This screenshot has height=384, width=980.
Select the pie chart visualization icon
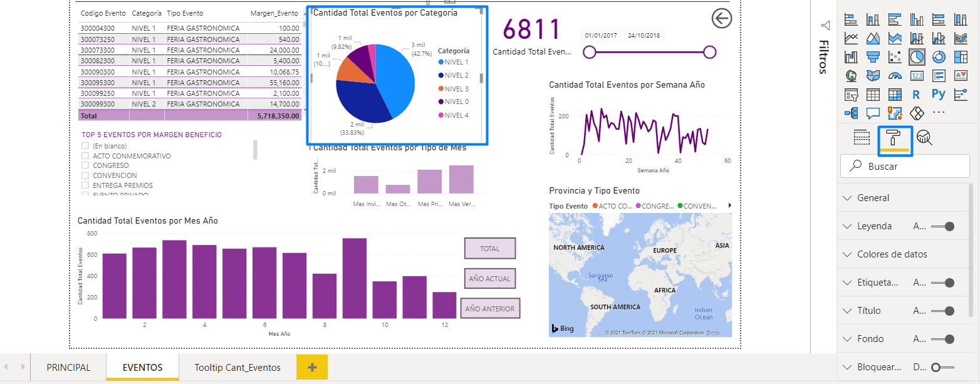tap(916, 56)
